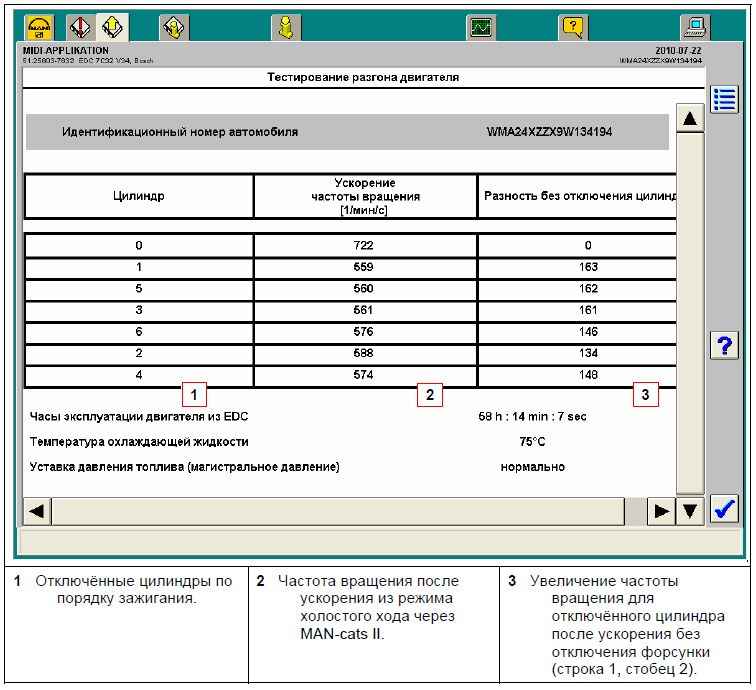Click the yellow question mark toolbar icon
This screenshot has width=756, height=690.
574,28
